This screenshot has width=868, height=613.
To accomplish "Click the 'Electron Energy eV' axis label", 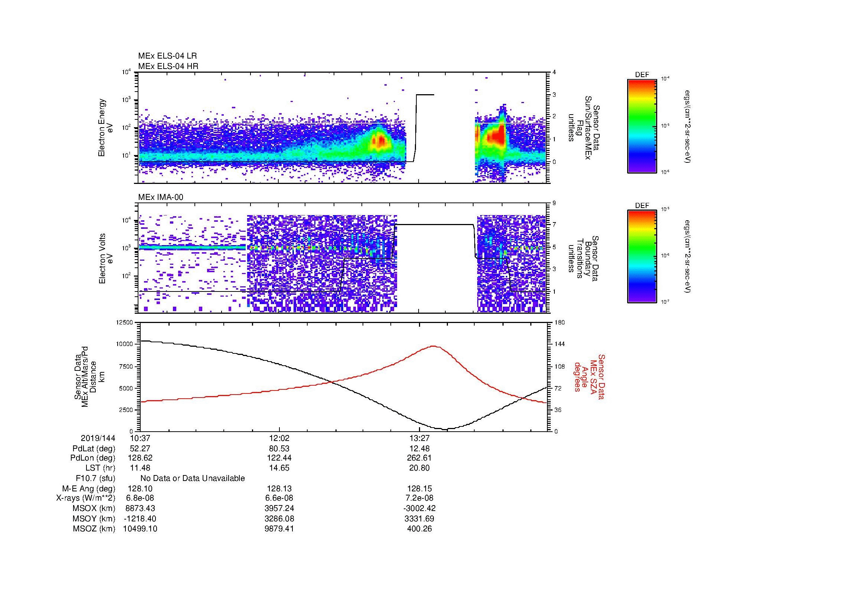I will click(105, 128).
